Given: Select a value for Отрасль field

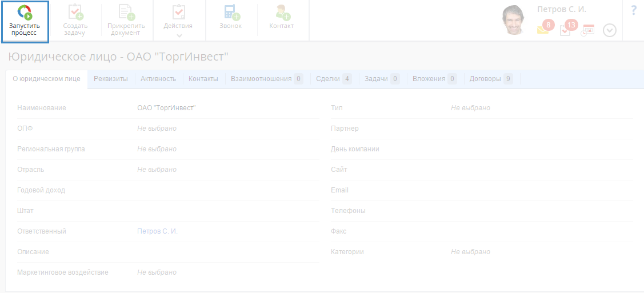Looking at the screenshot, I should 157,170.
